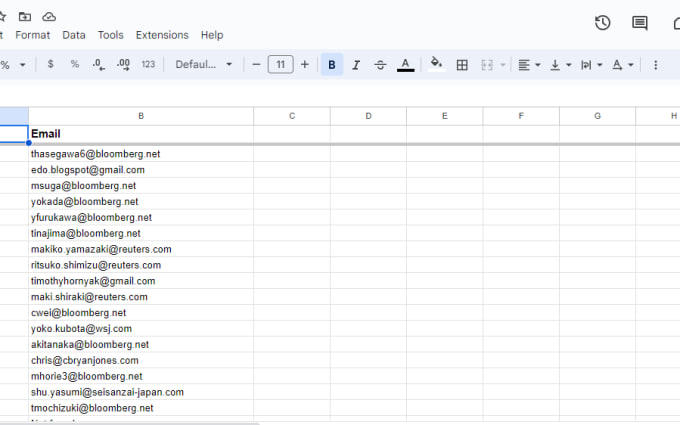Select cell tinajima@bloomberg.net
This screenshot has height=425, width=680.
[141, 233]
